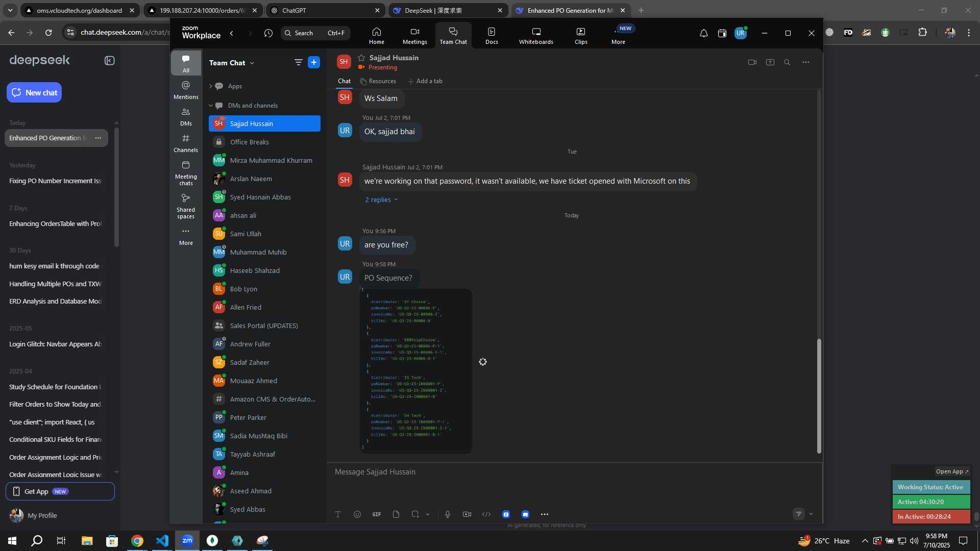Open Visual Studio Code from taskbar
The width and height of the screenshot is (980, 551).
click(x=162, y=541)
